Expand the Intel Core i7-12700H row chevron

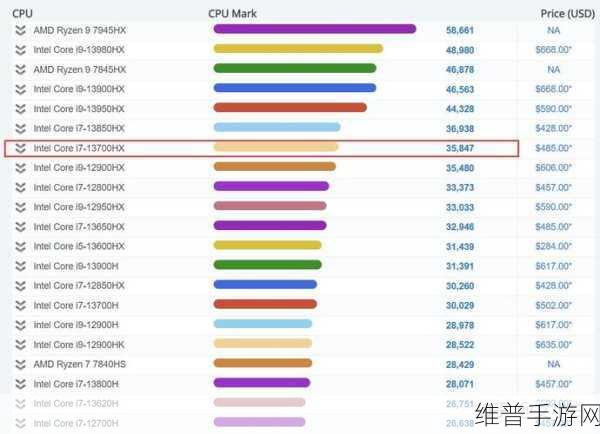[21, 423]
